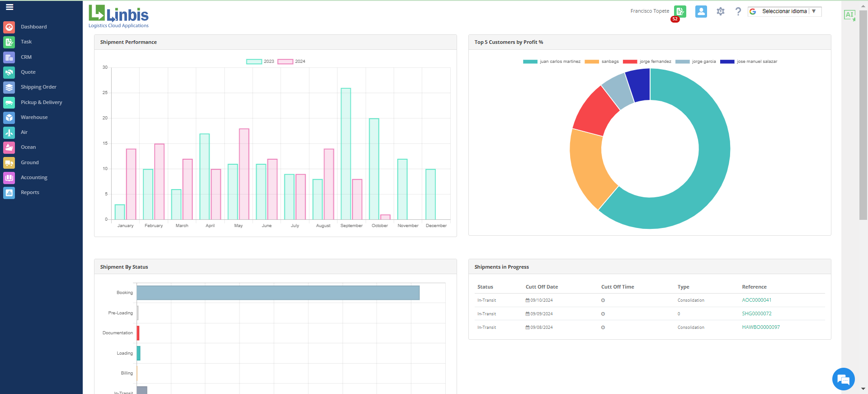Toggle sanbags legend entry in donut chart
Screen dimensions: 868x394
602,62
